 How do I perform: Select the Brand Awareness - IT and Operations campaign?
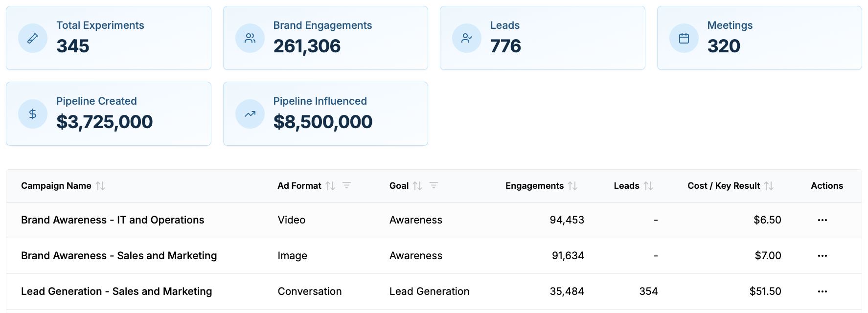(113, 220)
